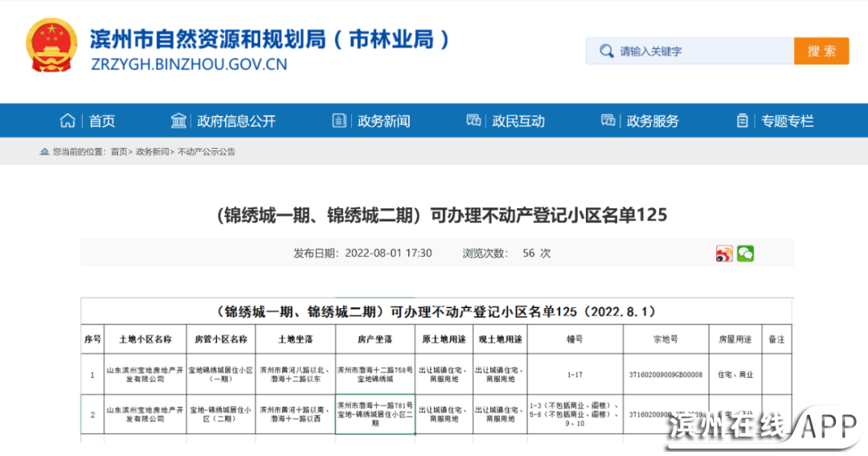The width and height of the screenshot is (868, 456).
Task: Go to 专题专栏 section
Action: tap(788, 121)
